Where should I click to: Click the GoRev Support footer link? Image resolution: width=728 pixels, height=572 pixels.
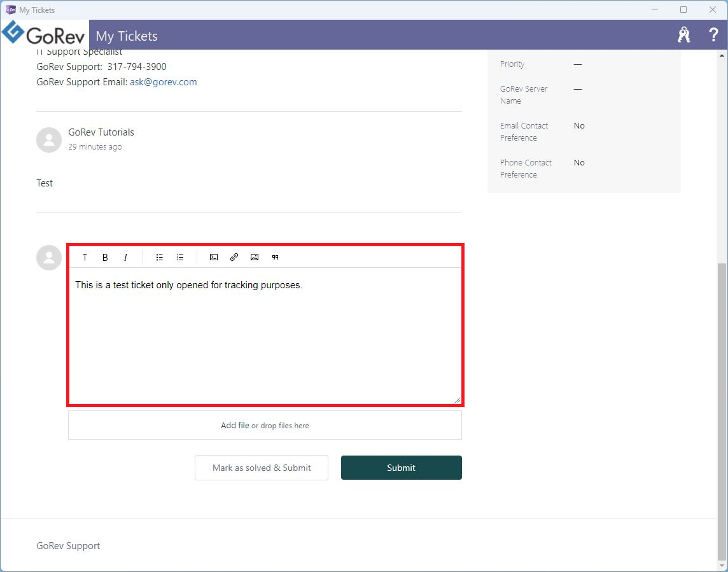point(68,546)
